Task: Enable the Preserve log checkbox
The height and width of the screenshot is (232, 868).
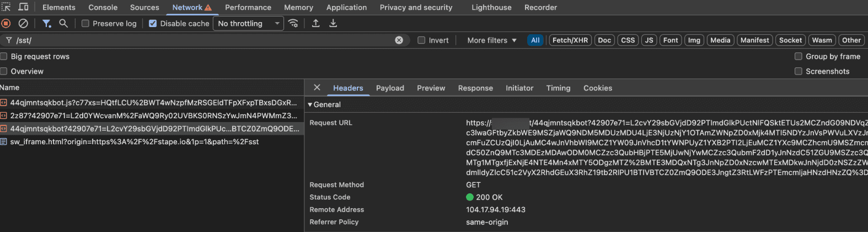Action: [85, 24]
